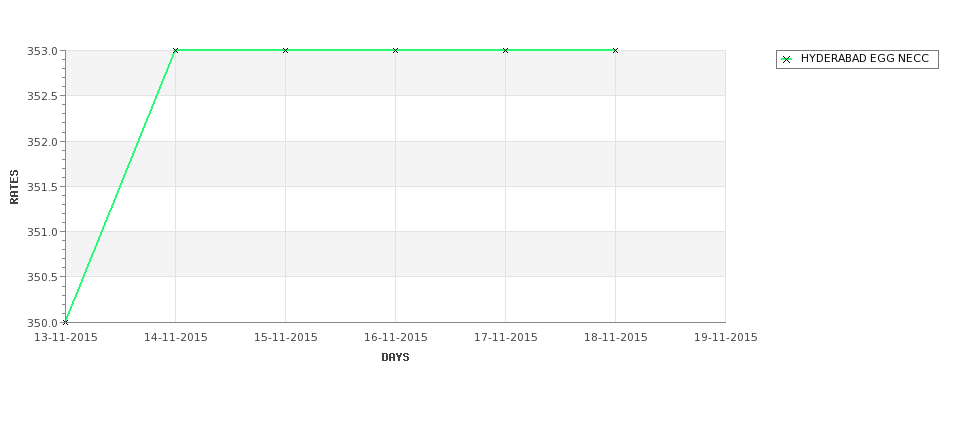Click the DAYS axis title

tap(395, 357)
